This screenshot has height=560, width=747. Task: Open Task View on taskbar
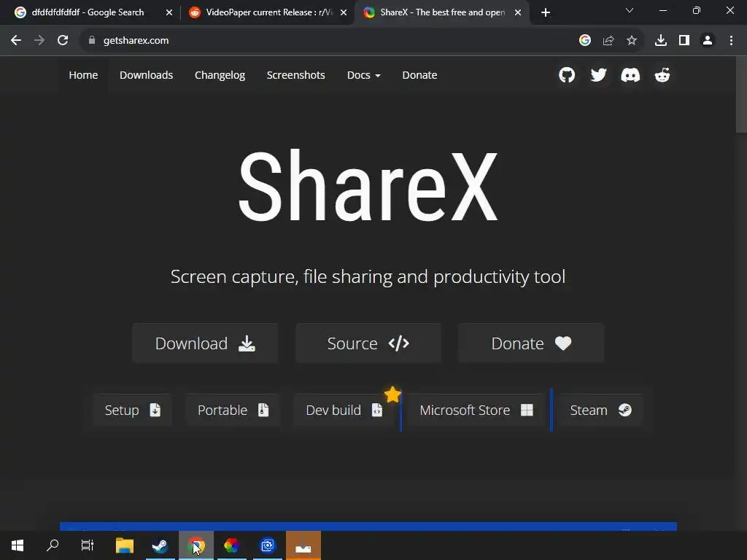point(88,545)
